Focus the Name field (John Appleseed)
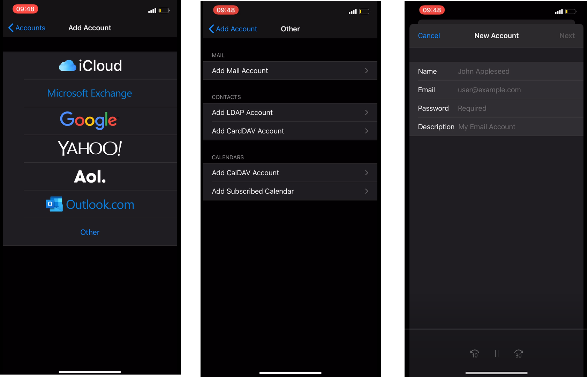 (496, 71)
